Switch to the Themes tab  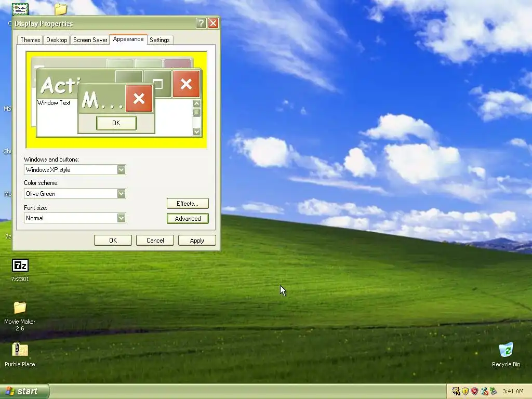(x=30, y=40)
